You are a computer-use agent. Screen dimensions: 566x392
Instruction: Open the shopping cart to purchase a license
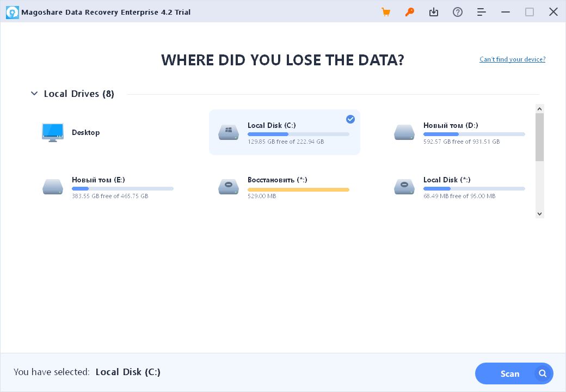click(386, 11)
